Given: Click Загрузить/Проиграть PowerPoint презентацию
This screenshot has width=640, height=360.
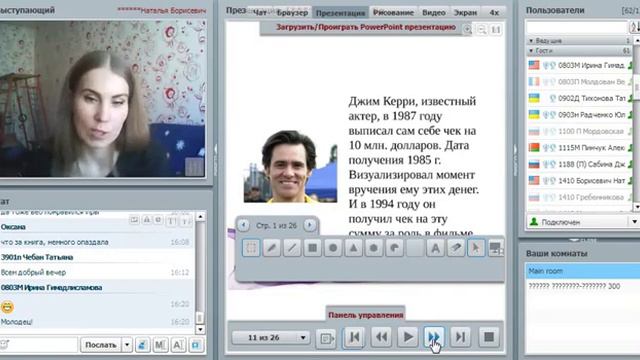Looking at the screenshot, I should point(366,27).
